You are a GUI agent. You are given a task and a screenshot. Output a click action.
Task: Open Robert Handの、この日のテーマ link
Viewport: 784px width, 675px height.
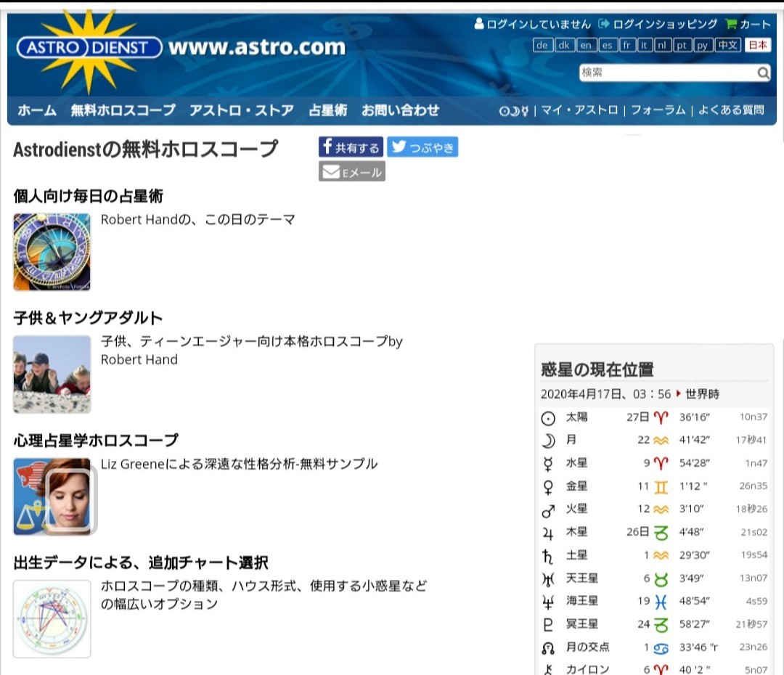click(198, 219)
